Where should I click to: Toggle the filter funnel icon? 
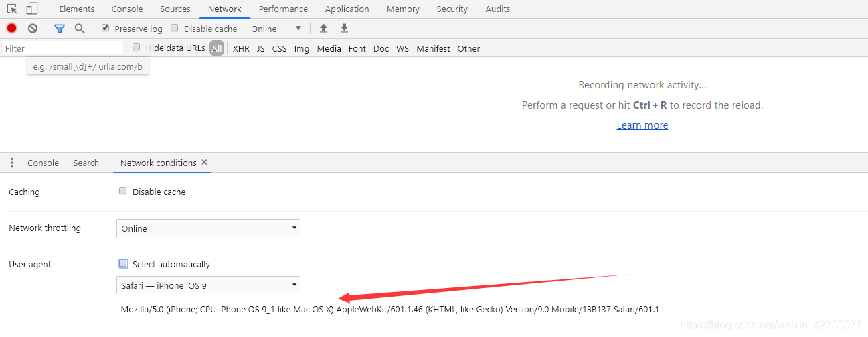(x=60, y=29)
